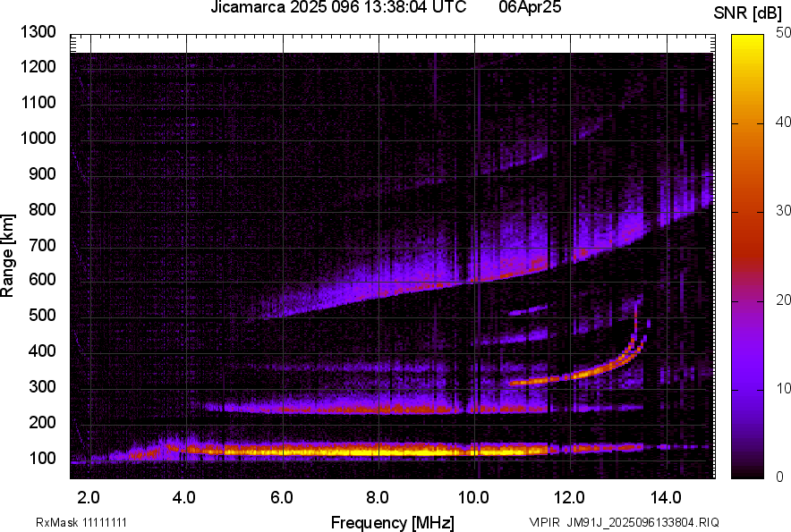The width and height of the screenshot is (791, 532).
Task: Click the 'Frequency [MHz]' axis label
Action: tap(393, 523)
